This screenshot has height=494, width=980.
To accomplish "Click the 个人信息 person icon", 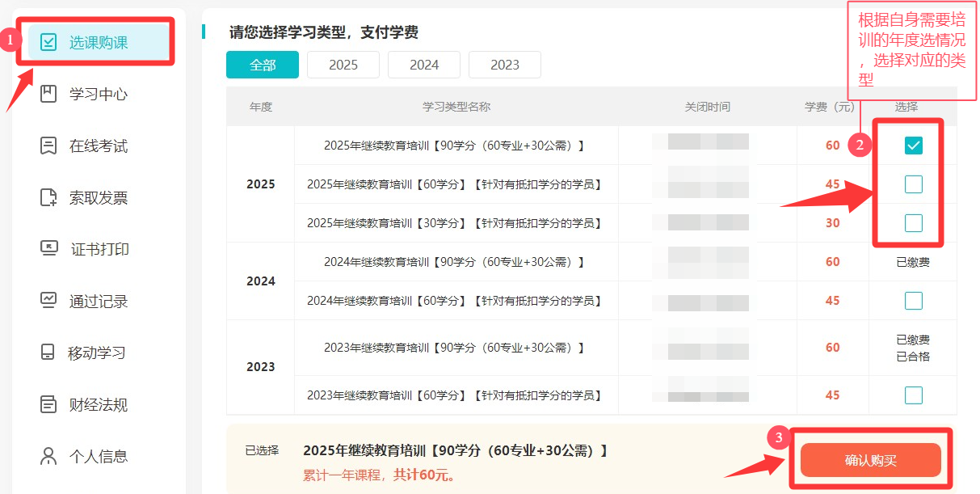I will pyautogui.click(x=48, y=456).
